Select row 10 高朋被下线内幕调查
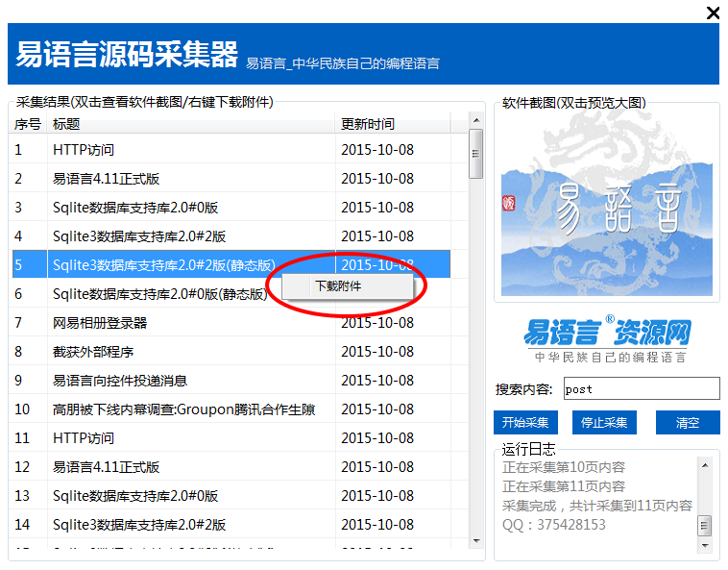Image resolution: width=728 pixels, height=570 pixels. [231, 409]
